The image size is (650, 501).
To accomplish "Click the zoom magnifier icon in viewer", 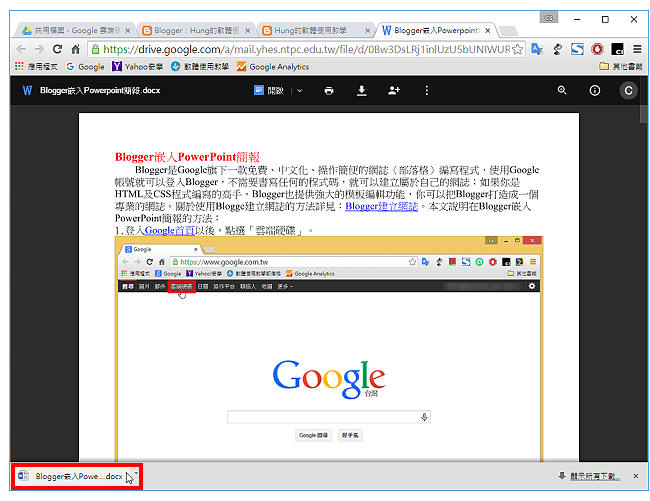I will point(562,90).
